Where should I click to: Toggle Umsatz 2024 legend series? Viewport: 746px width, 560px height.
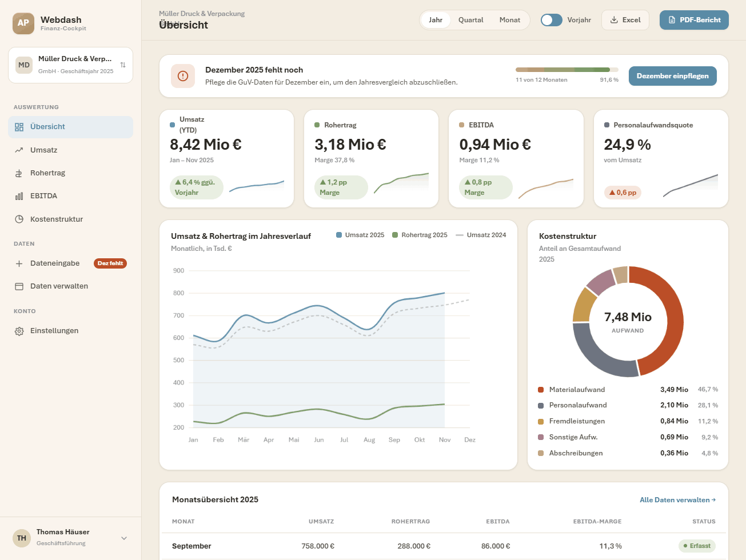pos(481,235)
